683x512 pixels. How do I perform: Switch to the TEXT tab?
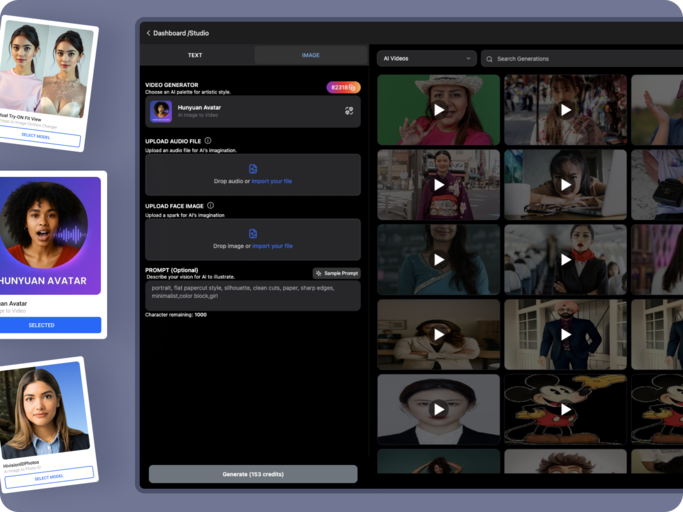[x=195, y=55]
